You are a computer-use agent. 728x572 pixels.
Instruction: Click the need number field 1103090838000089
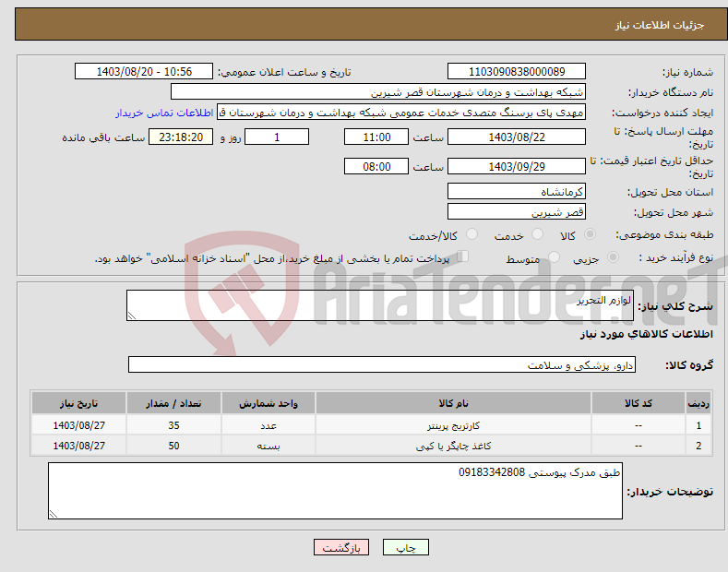(x=517, y=72)
